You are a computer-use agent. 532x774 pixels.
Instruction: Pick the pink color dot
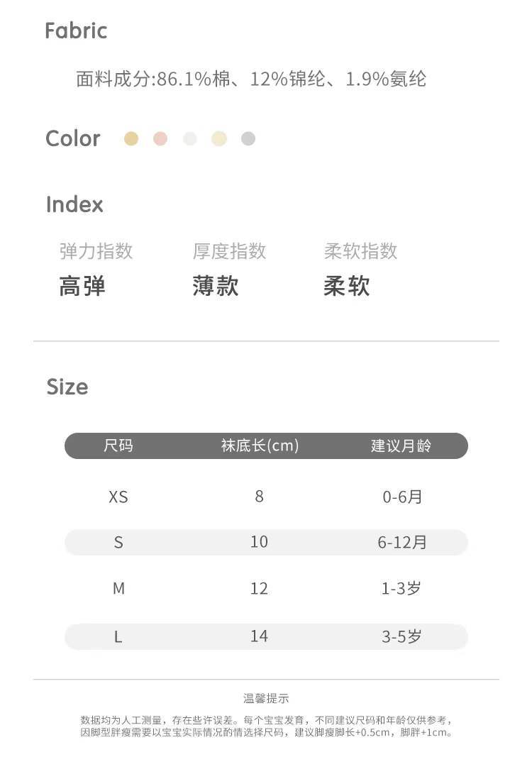point(160,138)
